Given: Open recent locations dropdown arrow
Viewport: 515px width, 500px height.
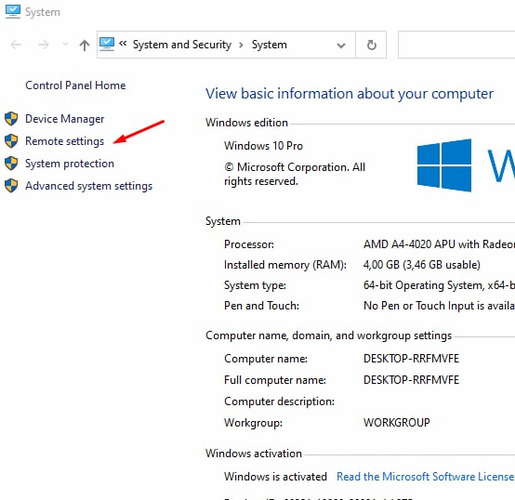Looking at the screenshot, I should (x=65, y=44).
